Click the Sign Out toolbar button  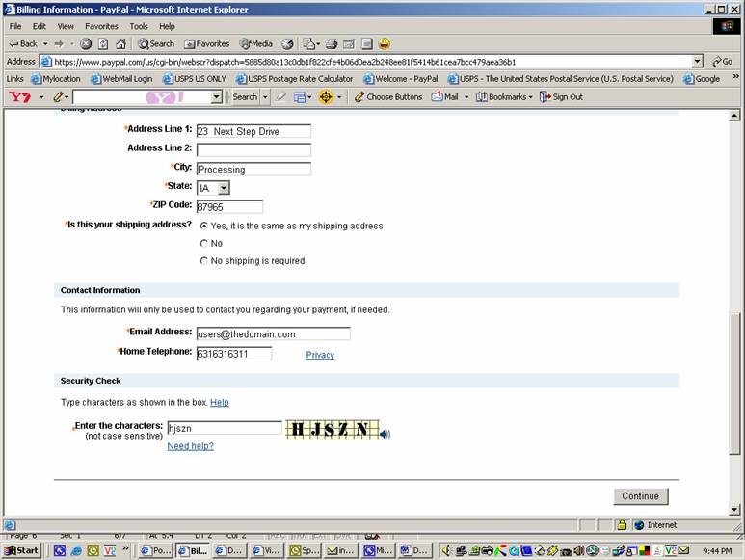[x=561, y=97]
